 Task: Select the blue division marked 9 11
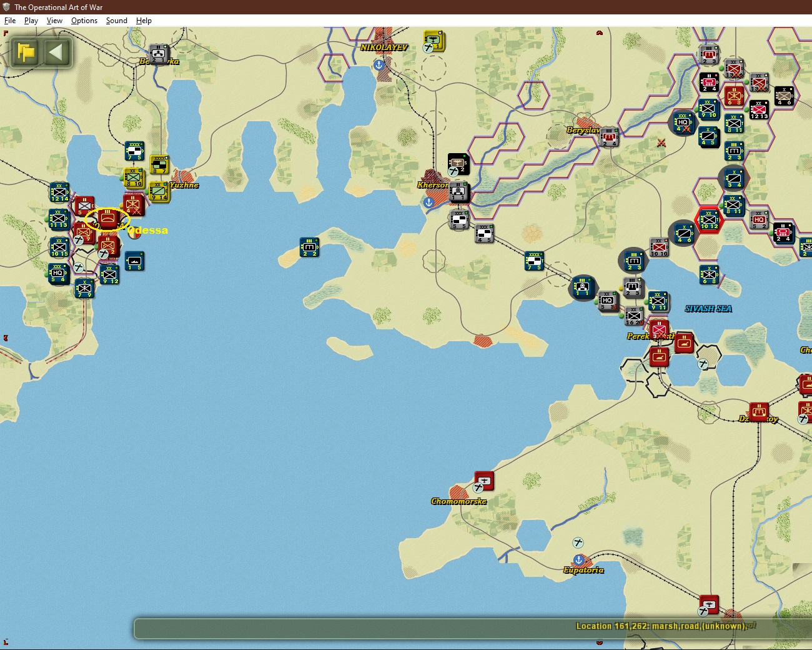pos(658,301)
